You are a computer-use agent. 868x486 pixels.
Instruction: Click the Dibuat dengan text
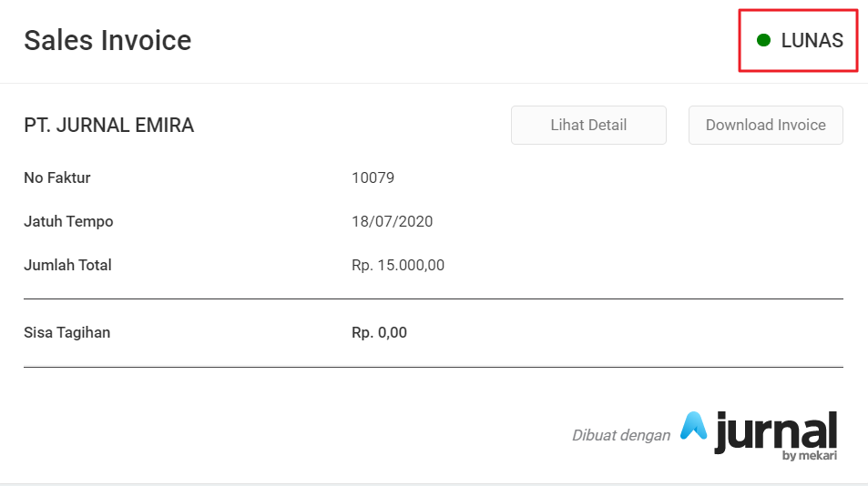[x=620, y=435]
